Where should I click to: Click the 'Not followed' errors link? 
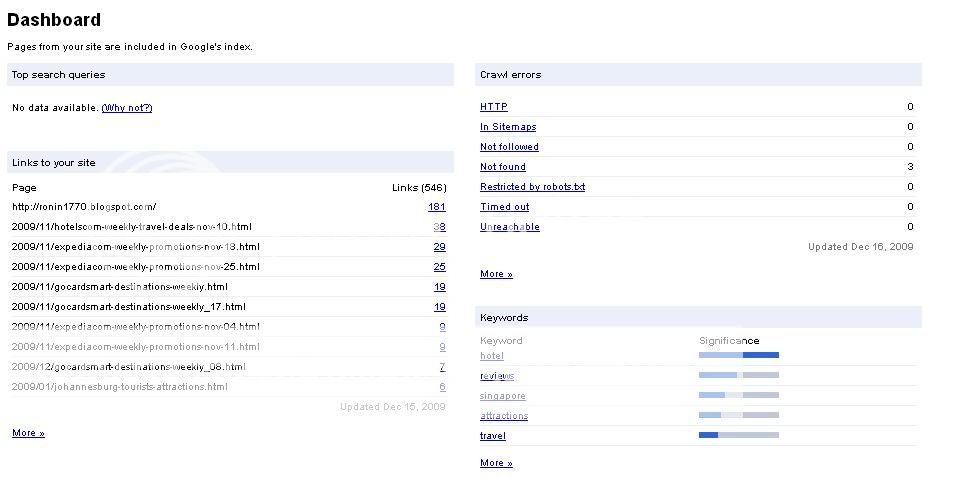[x=509, y=147]
